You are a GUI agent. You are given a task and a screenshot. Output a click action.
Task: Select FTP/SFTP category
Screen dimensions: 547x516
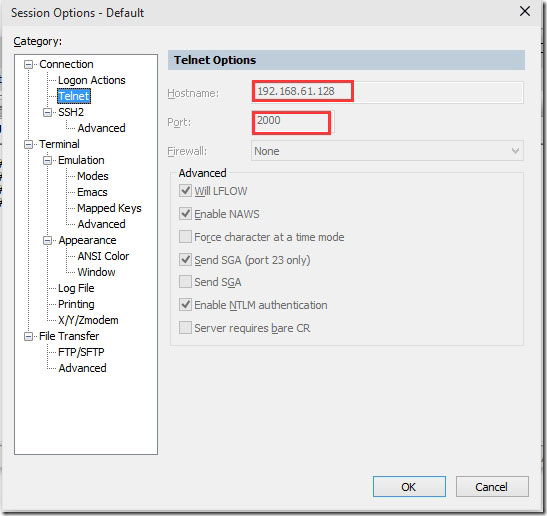coord(81,352)
